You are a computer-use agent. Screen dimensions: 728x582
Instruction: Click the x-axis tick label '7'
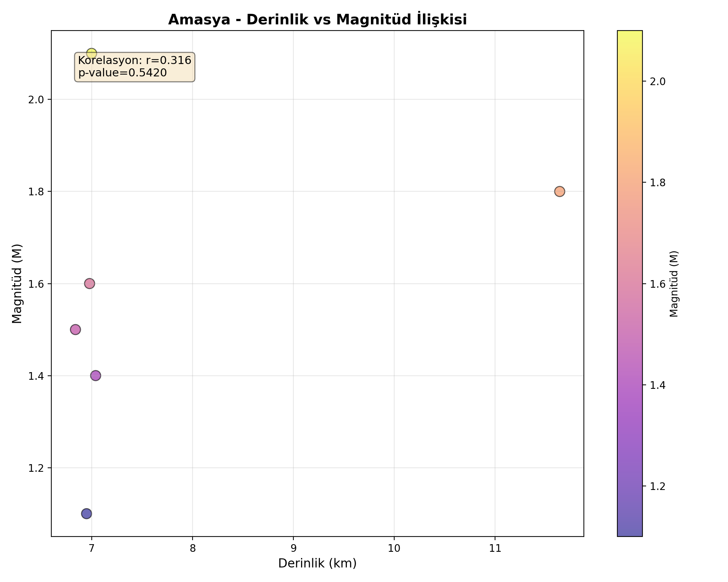(92, 548)
